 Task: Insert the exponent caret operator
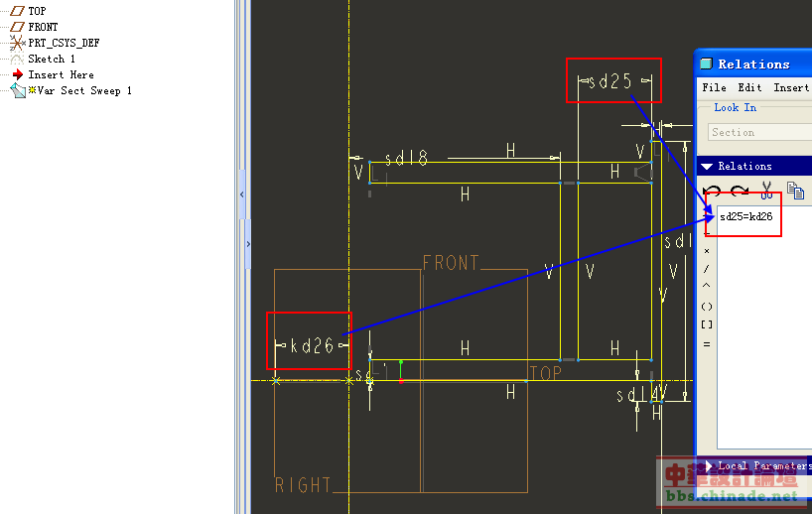tap(707, 286)
